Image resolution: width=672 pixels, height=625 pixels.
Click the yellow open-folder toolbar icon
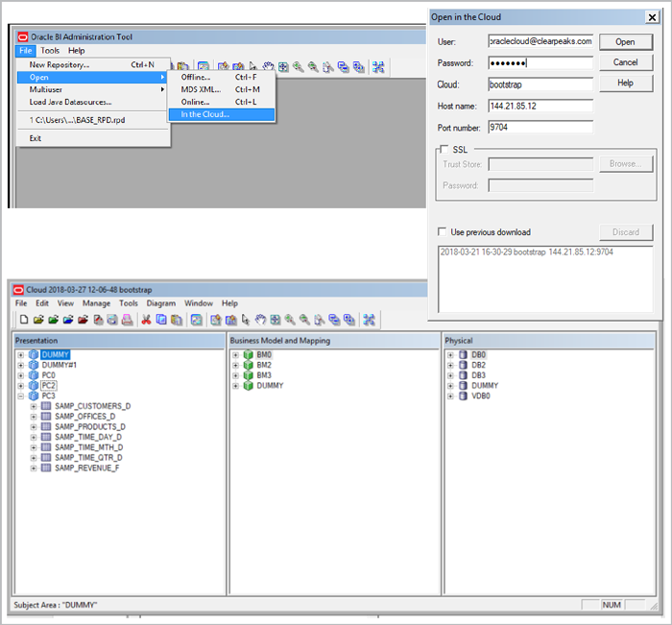pos(38,320)
